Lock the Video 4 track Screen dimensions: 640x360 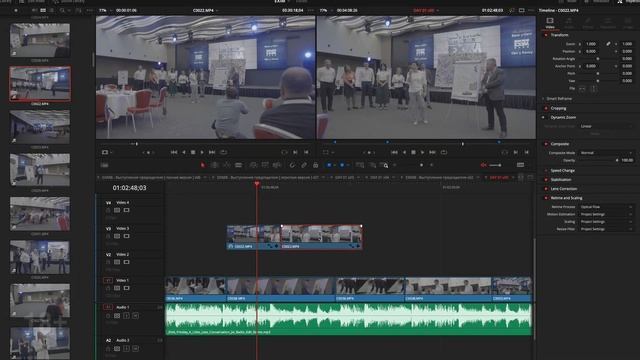coord(108,210)
